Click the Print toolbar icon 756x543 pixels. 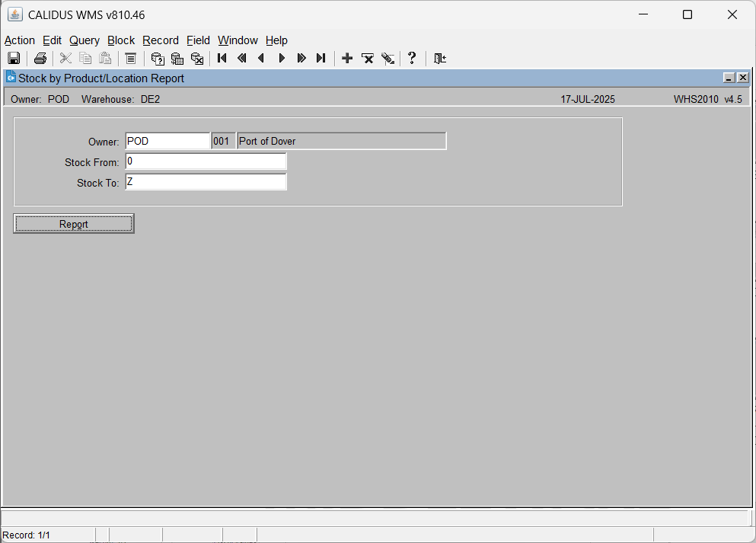coord(40,59)
